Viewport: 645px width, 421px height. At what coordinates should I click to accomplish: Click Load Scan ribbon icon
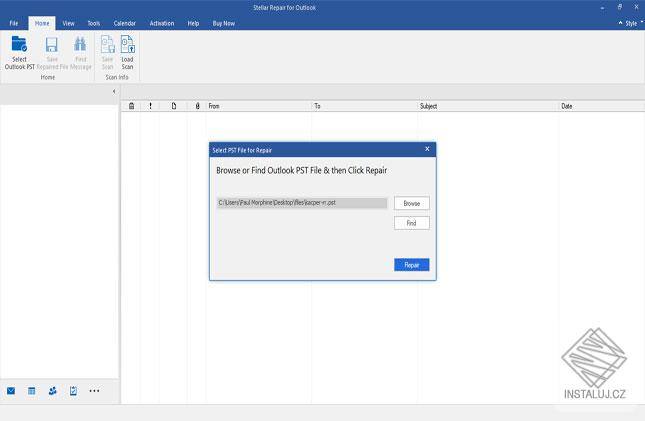128,44
